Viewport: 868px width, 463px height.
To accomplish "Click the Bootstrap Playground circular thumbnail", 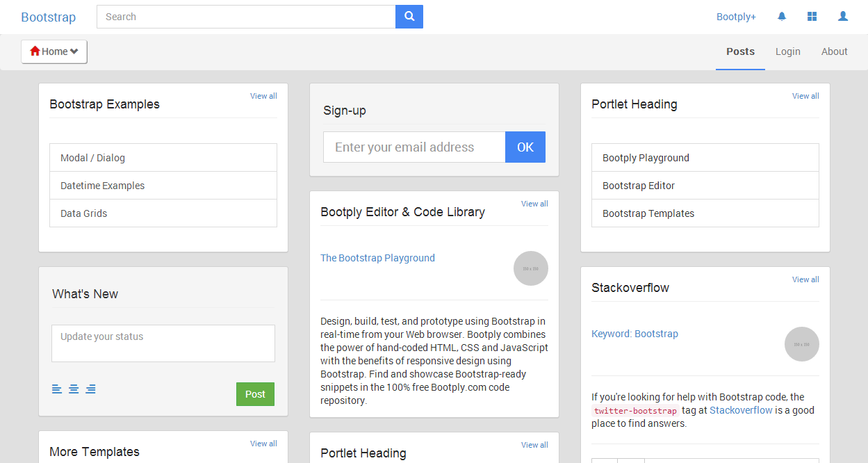I will (531, 268).
